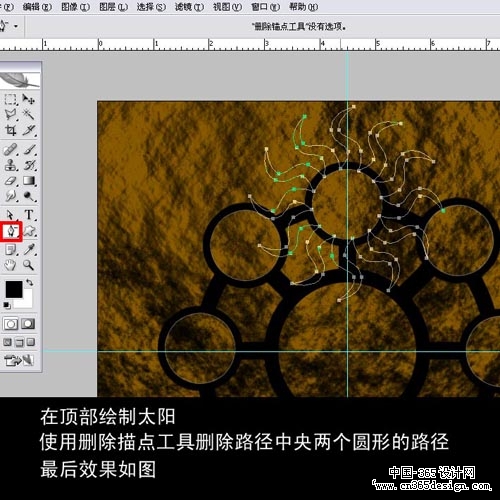Toggle Standard edit mode button
Viewport: 500px width, 500px height.
click(x=11, y=324)
